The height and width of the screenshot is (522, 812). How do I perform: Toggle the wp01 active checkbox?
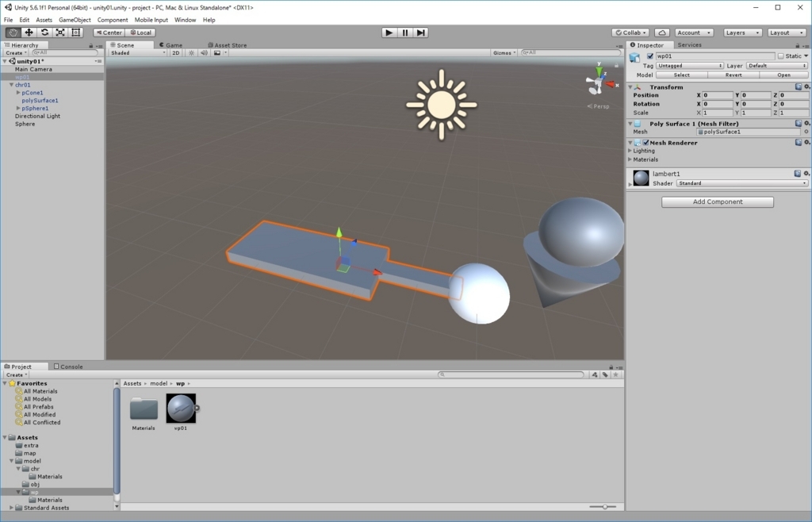[650, 56]
